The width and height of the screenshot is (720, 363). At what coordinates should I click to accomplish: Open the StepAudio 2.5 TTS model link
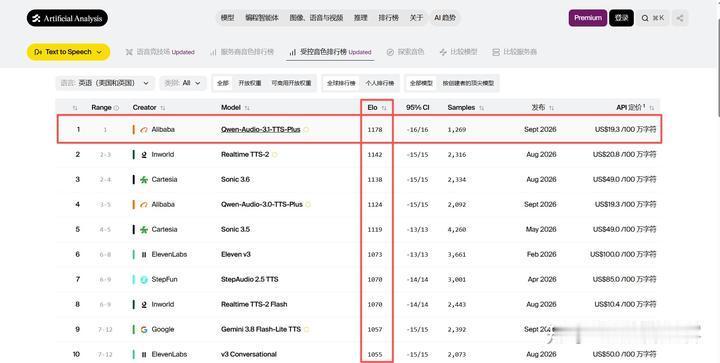pos(249,279)
